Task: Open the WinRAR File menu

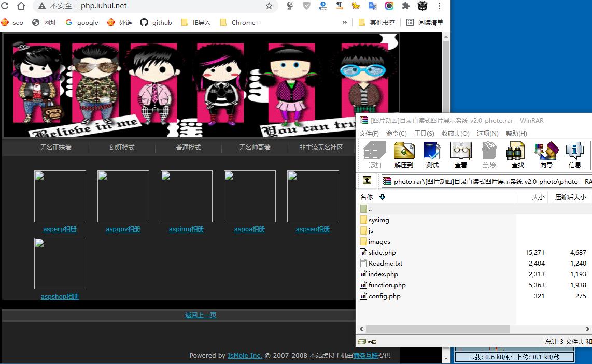Action: 369,133
